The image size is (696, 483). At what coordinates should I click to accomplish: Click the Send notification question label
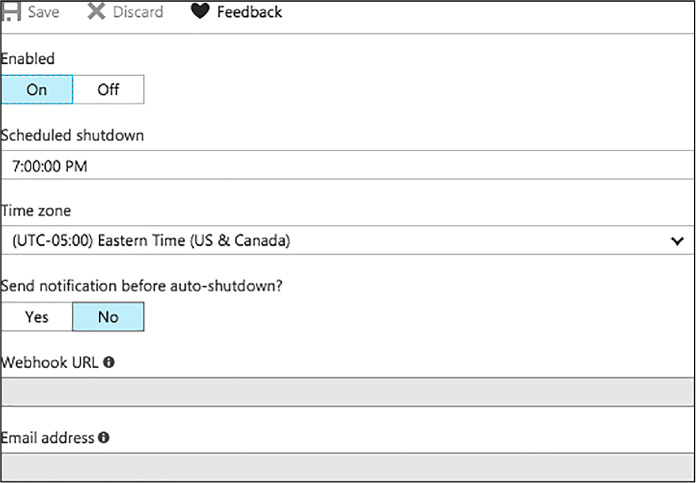point(142,285)
